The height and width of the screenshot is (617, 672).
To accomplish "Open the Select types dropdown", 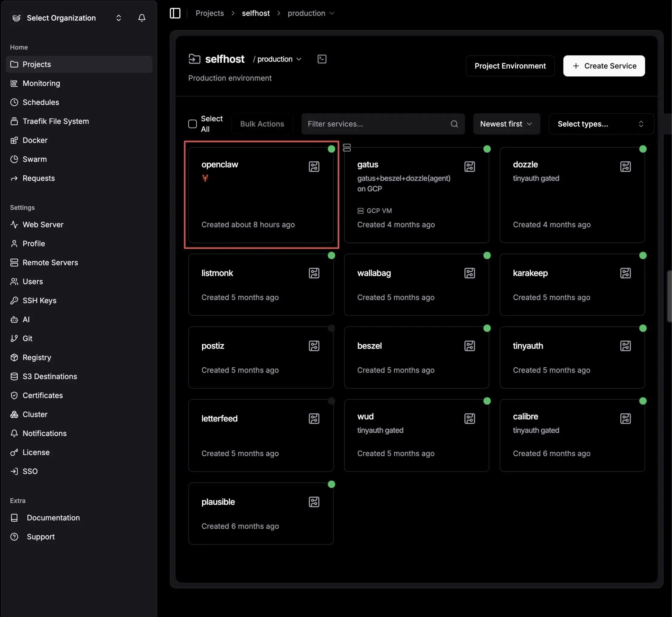I will 601,124.
